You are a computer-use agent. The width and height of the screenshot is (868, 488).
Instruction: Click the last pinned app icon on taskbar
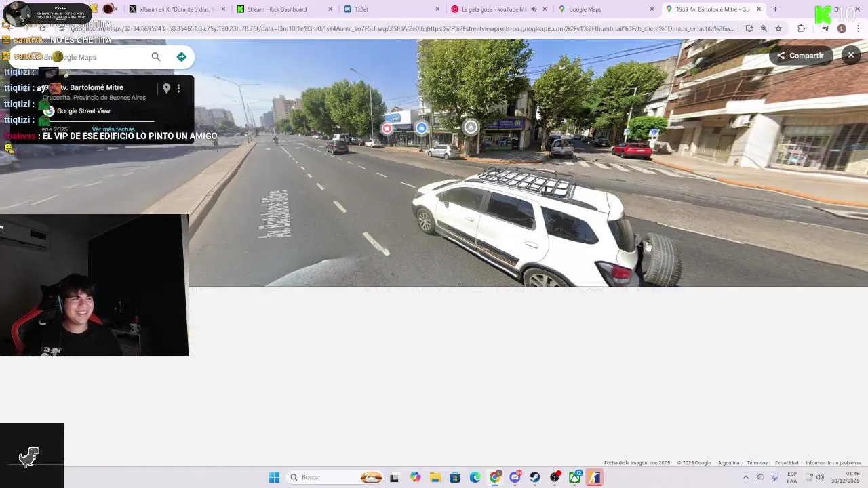[x=595, y=477]
